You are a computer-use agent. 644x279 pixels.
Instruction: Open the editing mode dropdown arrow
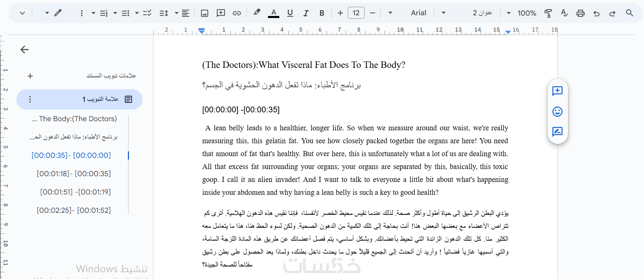point(47,13)
